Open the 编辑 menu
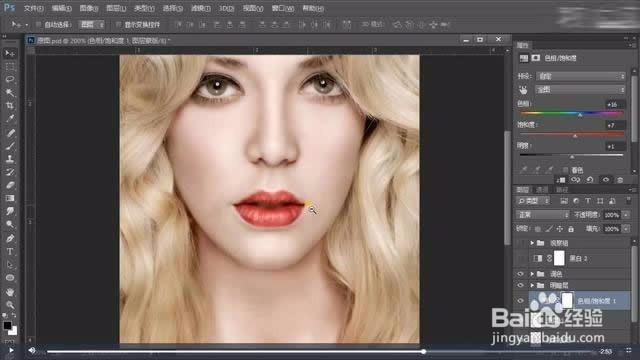 (61, 8)
